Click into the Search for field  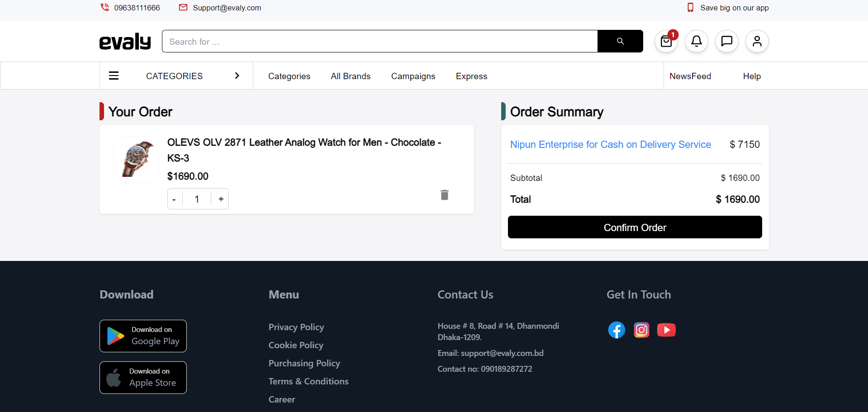pos(380,41)
